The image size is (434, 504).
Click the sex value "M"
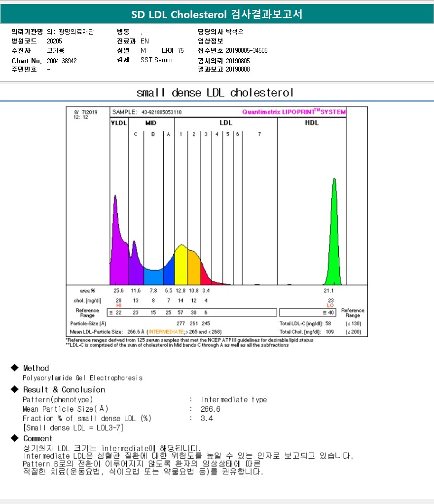coord(144,50)
